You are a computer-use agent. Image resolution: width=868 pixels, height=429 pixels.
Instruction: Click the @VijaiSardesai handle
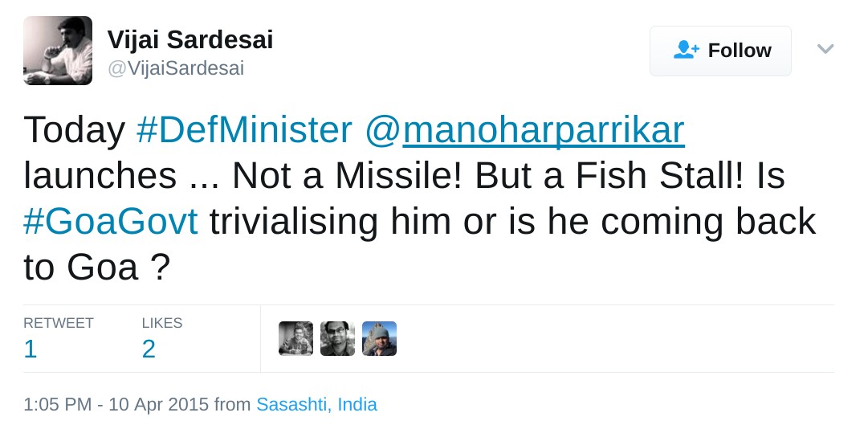[x=176, y=69]
